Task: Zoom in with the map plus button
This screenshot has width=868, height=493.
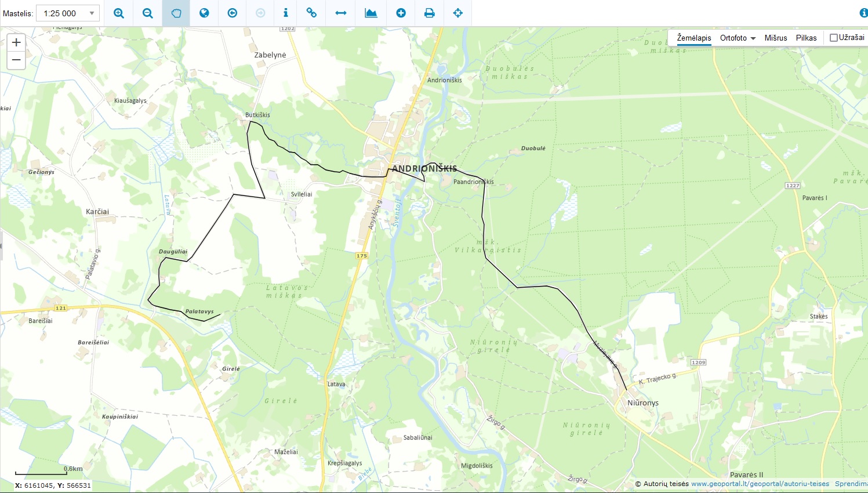Action: click(x=16, y=42)
